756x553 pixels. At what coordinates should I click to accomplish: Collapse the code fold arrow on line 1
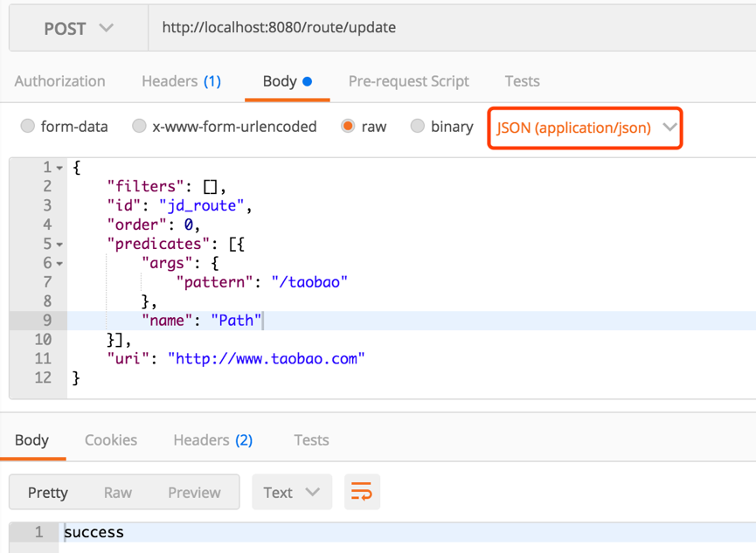coord(59,168)
